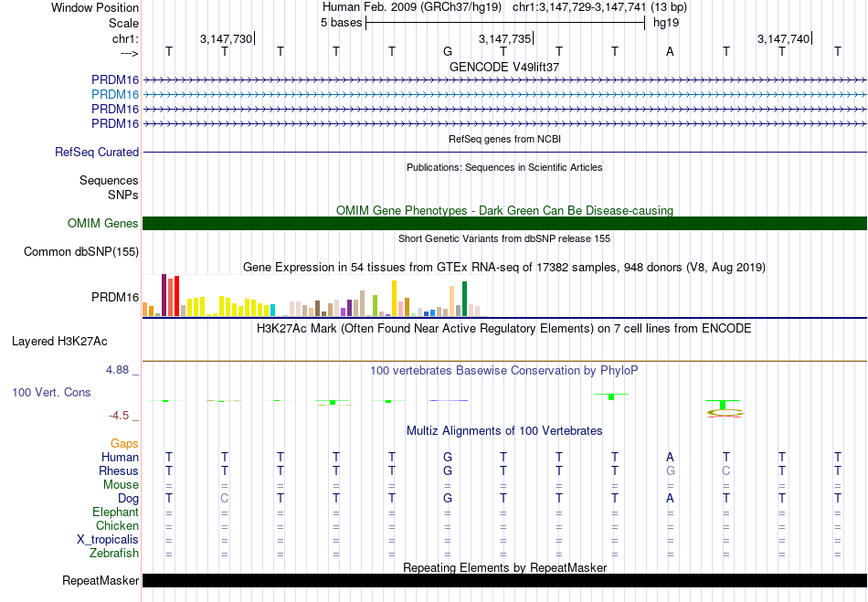Select the Elephant alignment row label

coord(116,512)
